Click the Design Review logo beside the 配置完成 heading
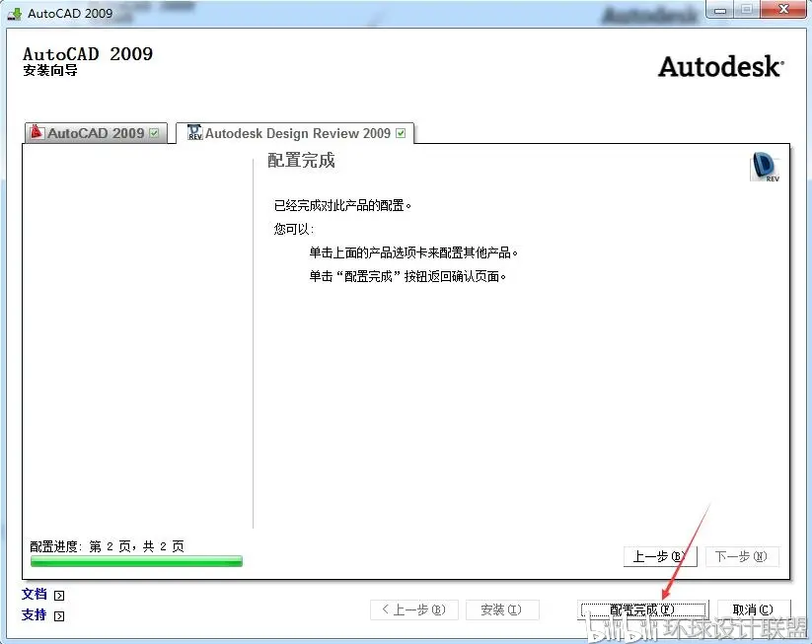 click(765, 167)
